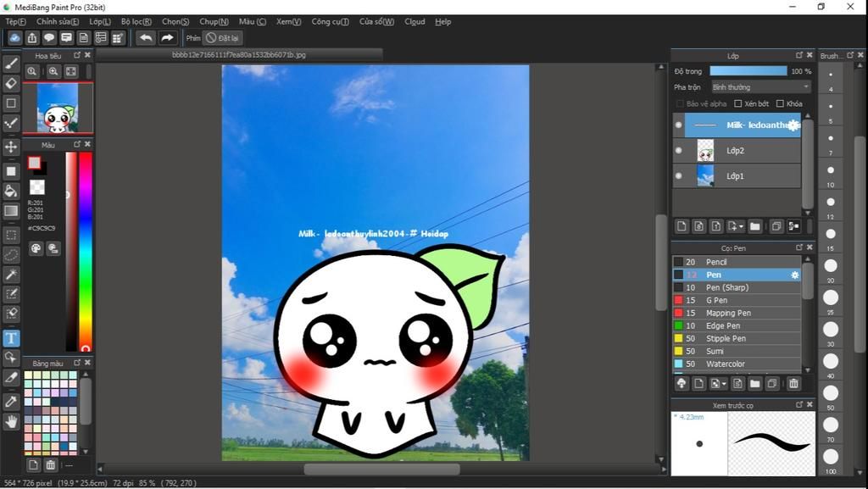Select the Hand tool
The image size is (868, 489).
click(11, 422)
